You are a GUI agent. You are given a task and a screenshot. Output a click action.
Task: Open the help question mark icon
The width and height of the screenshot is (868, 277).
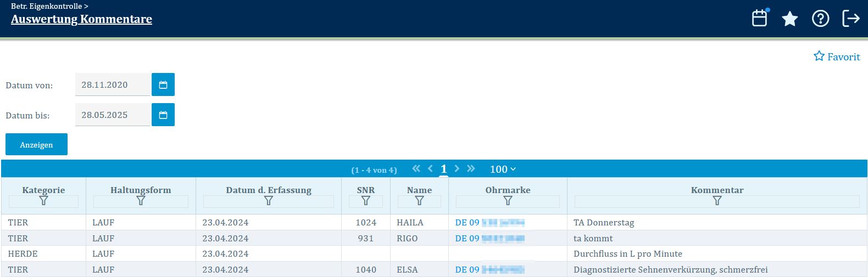[x=820, y=19]
